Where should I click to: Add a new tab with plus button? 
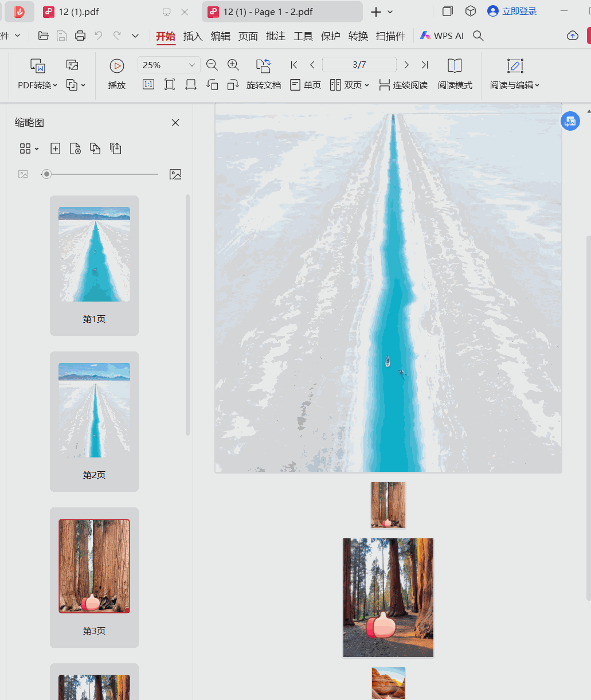pos(376,11)
